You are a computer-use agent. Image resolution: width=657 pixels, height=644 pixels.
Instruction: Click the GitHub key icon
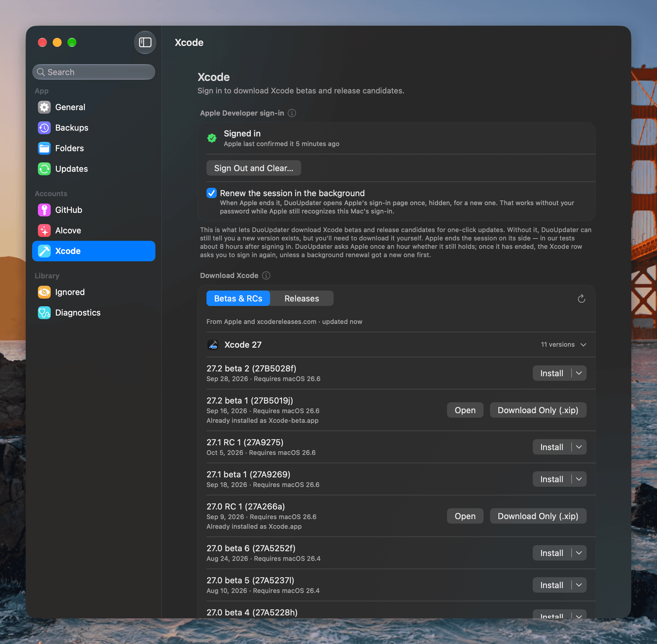44,210
